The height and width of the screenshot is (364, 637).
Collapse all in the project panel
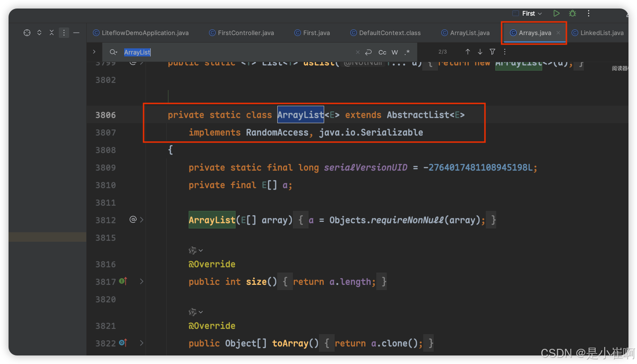[x=52, y=33]
